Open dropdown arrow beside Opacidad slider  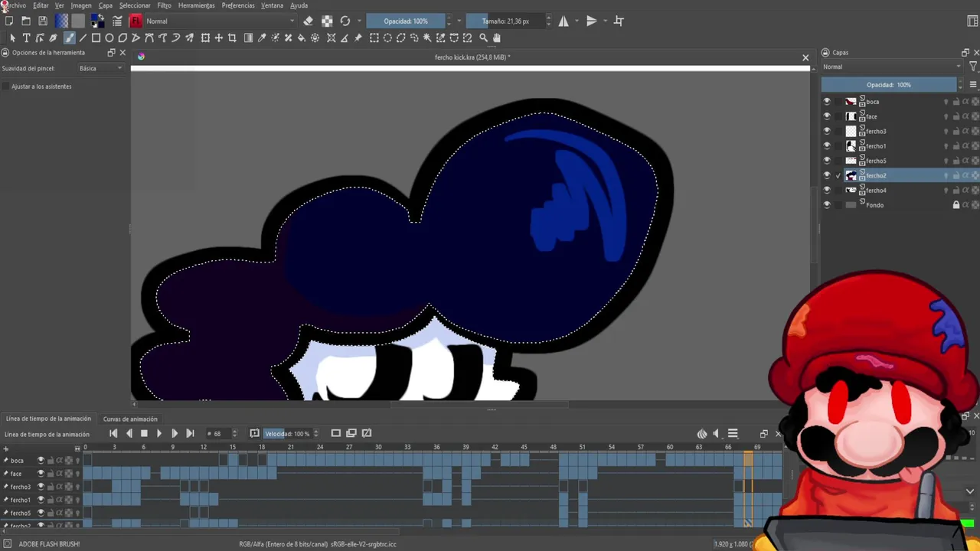tap(459, 21)
